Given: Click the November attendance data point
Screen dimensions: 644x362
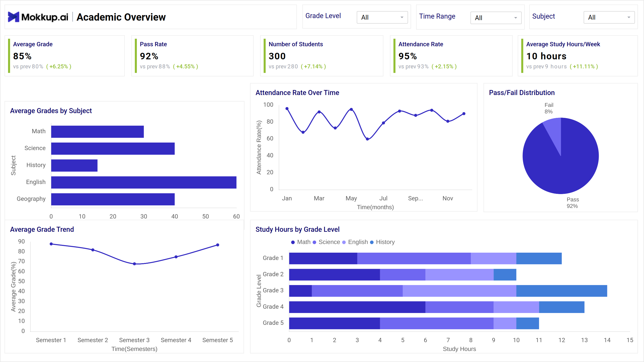Looking at the screenshot, I should pyautogui.click(x=448, y=121).
